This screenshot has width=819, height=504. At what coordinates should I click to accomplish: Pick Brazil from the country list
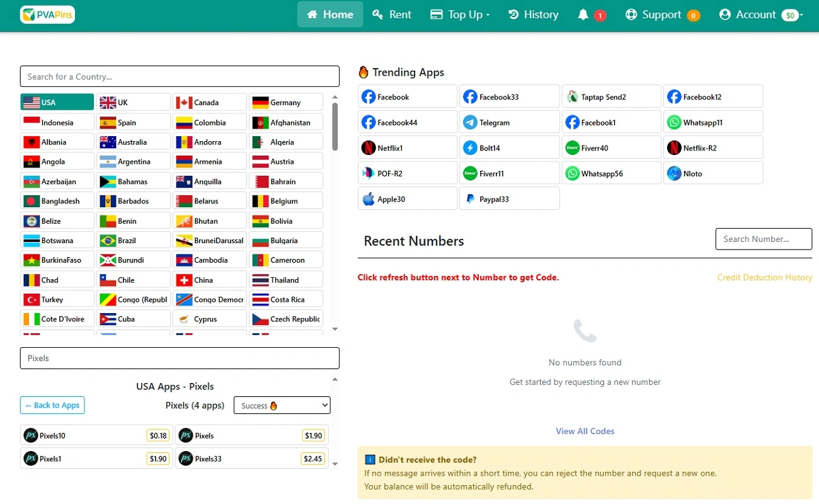click(x=134, y=240)
